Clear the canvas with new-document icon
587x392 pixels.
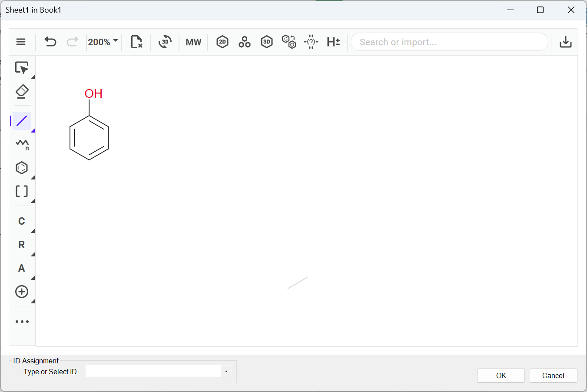point(136,42)
